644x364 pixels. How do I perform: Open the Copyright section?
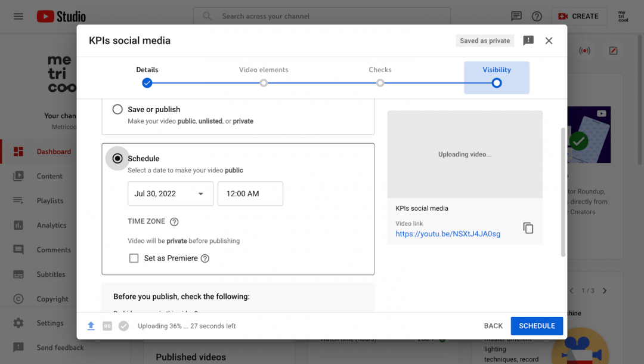[x=50, y=298]
